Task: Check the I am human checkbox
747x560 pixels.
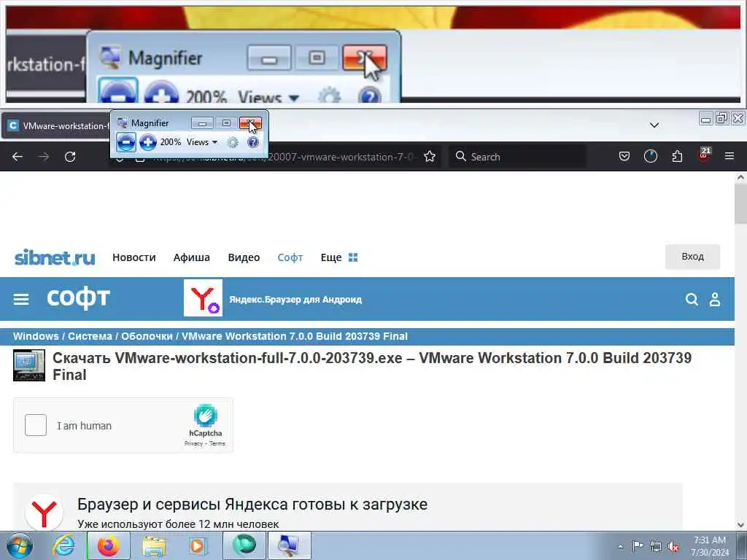Action: pyautogui.click(x=36, y=425)
